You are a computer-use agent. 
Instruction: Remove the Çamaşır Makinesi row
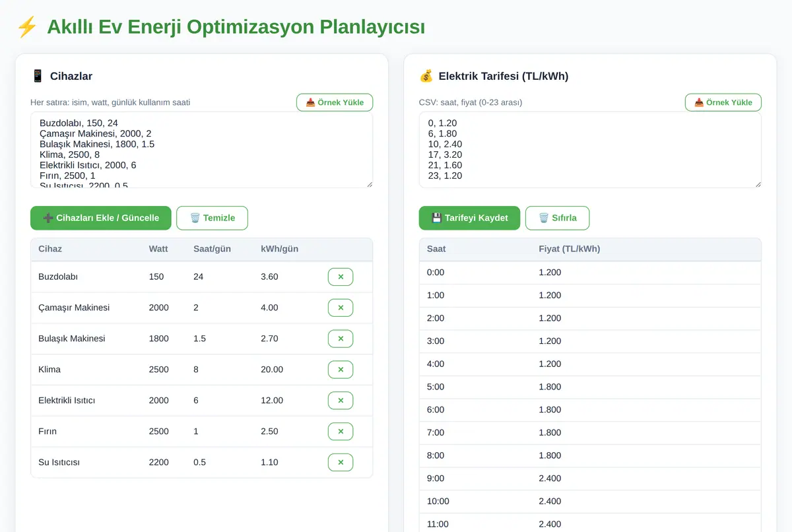pos(341,308)
